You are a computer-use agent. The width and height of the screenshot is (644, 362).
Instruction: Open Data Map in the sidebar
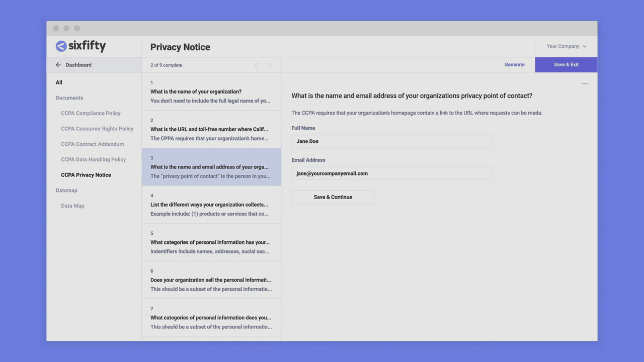72,206
